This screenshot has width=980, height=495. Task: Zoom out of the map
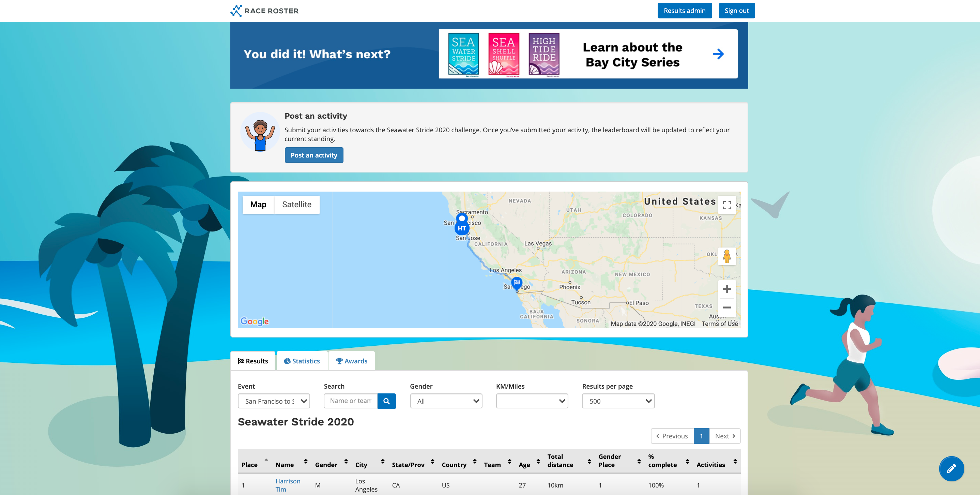pyautogui.click(x=726, y=307)
